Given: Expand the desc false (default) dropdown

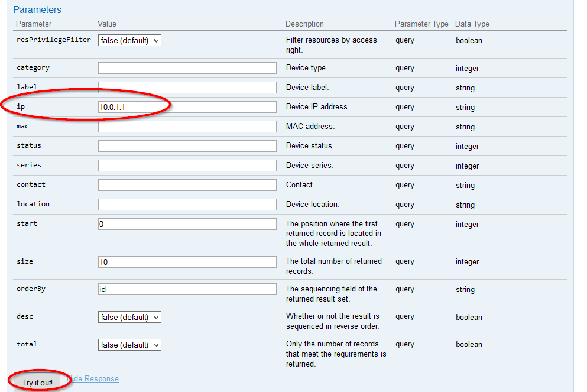Looking at the screenshot, I should (x=129, y=317).
